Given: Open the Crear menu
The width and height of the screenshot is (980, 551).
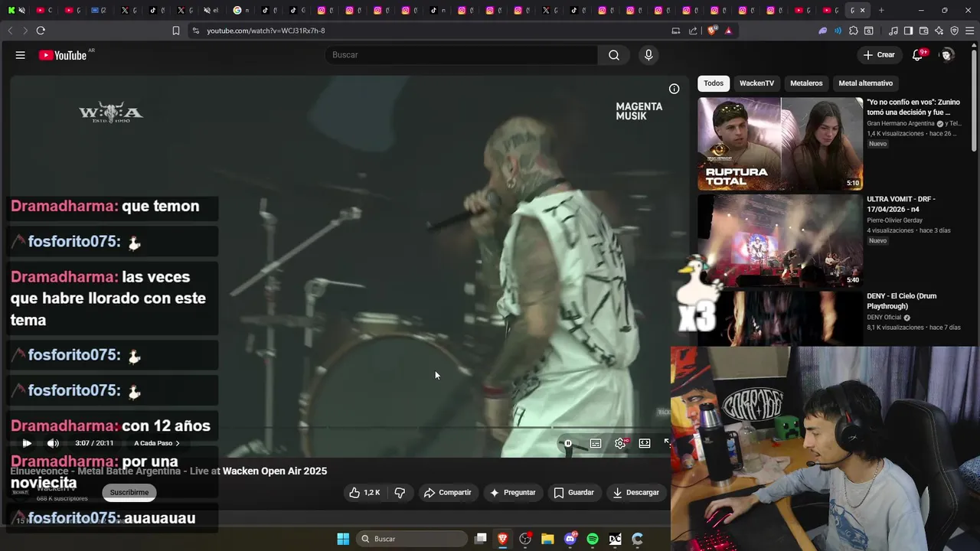Looking at the screenshot, I should [x=879, y=55].
